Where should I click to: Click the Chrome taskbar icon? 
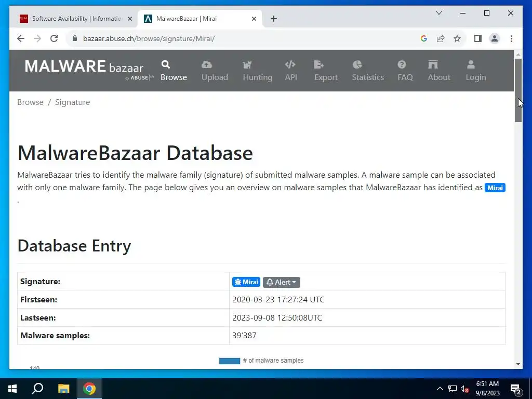coord(89,389)
